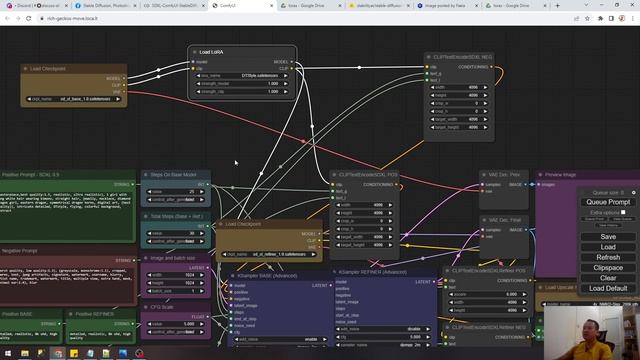Viewport: 640px width, 360px height.
Task: Open ckpt_name selector showing sd_xl_base checkpoint
Action: (x=73, y=99)
